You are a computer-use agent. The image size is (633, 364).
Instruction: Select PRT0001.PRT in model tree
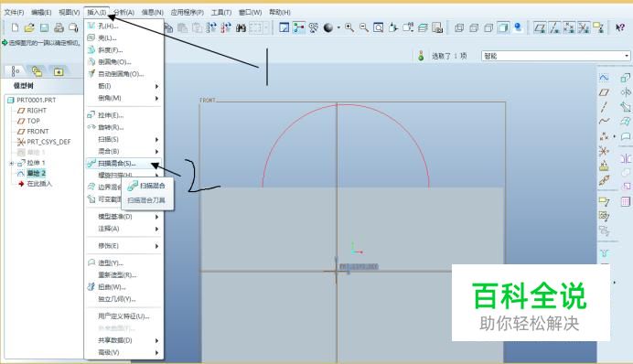37,100
